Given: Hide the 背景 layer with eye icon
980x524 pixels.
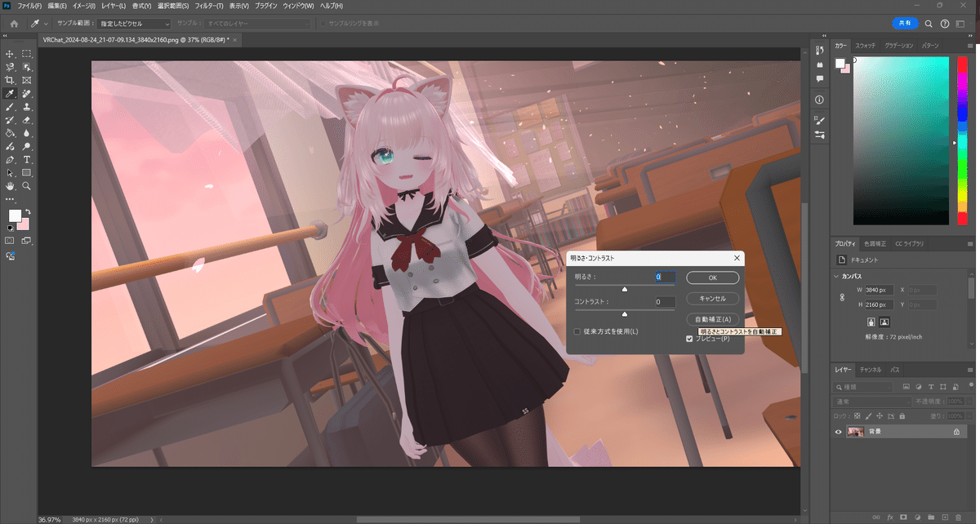Looking at the screenshot, I should (839, 432).
